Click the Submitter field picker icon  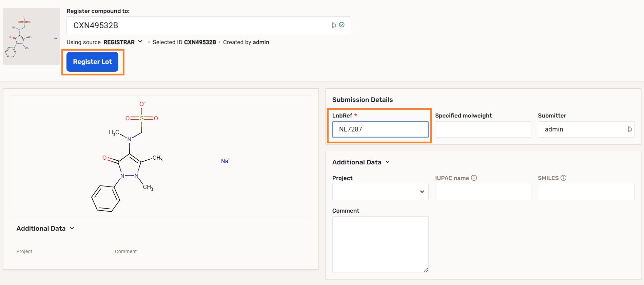pos(629,129)
